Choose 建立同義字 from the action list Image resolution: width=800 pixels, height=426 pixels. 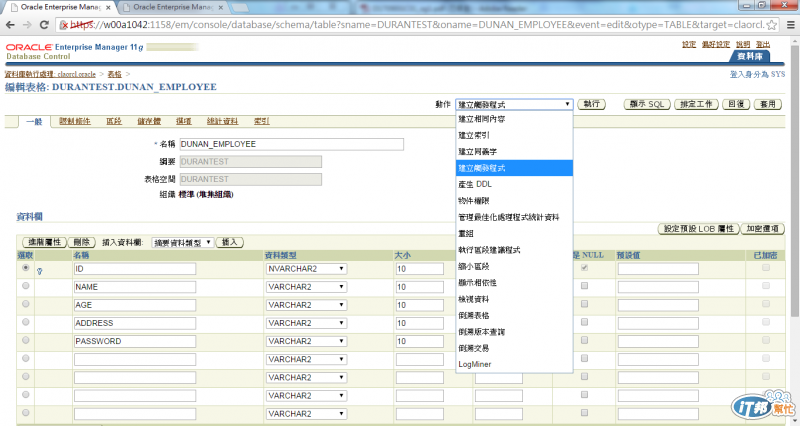click(x=514, y=152)
